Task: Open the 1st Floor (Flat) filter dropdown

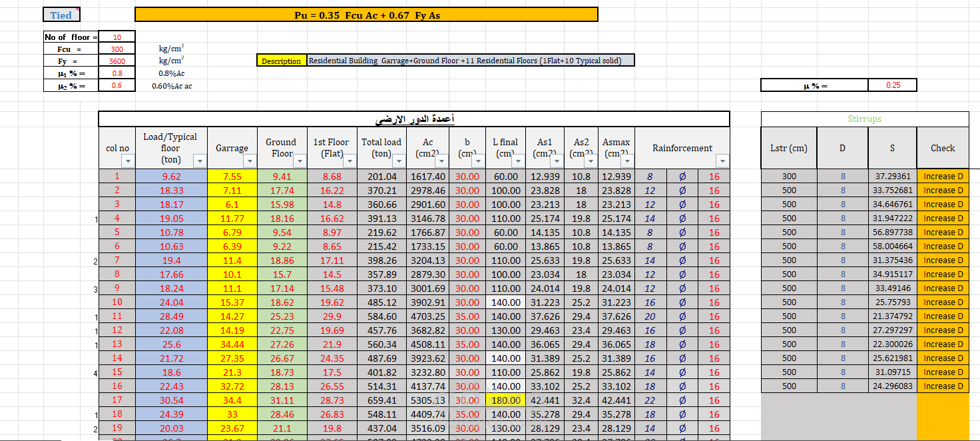Action: coord(351,161)
